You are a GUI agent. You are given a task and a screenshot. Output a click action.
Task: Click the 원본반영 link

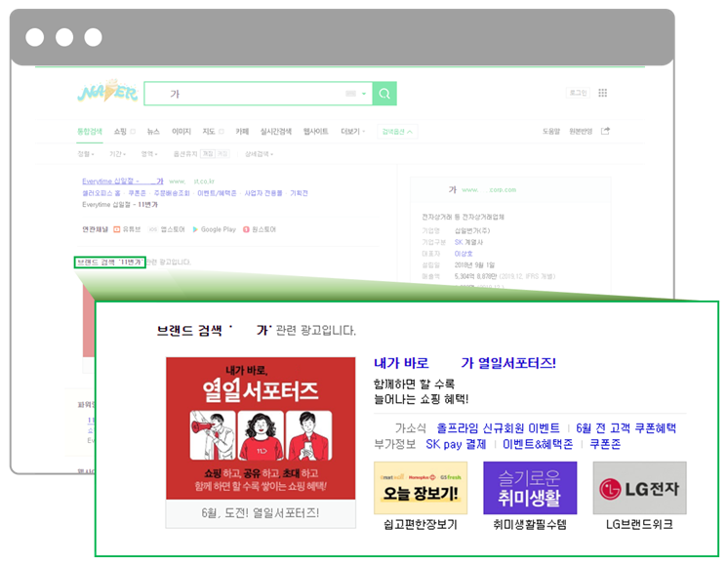581,132
